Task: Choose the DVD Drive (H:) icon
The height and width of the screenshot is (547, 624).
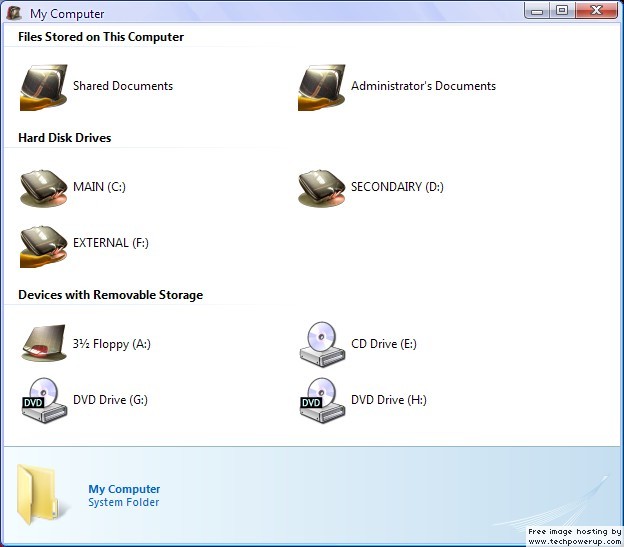Action: coord(321,400)
